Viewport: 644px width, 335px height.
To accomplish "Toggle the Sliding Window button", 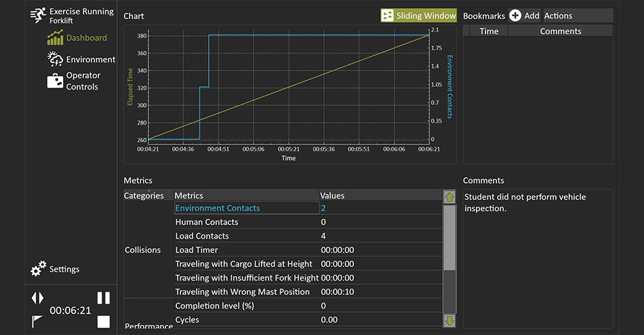I will (x=418, y=16).
